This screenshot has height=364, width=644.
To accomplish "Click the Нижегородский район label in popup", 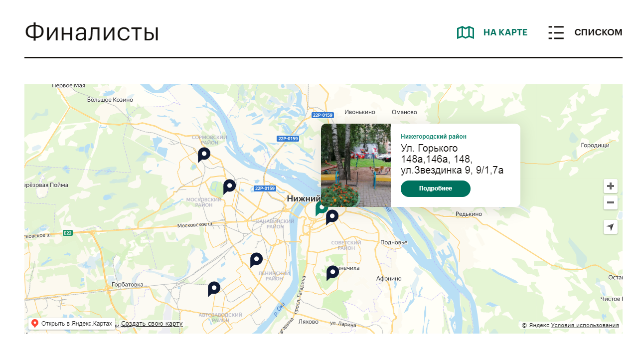I will [434, 136].
